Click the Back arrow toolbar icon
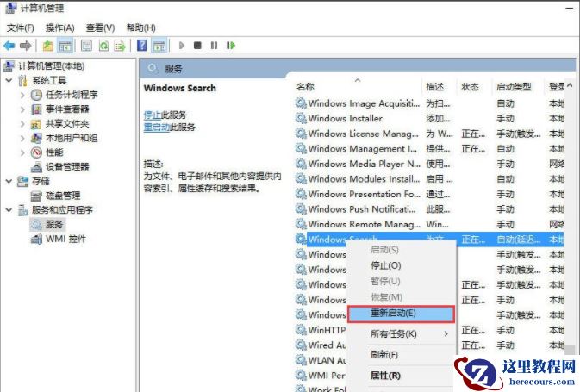The width and height of the screenshot is (580, 392). tap(9, 46)
